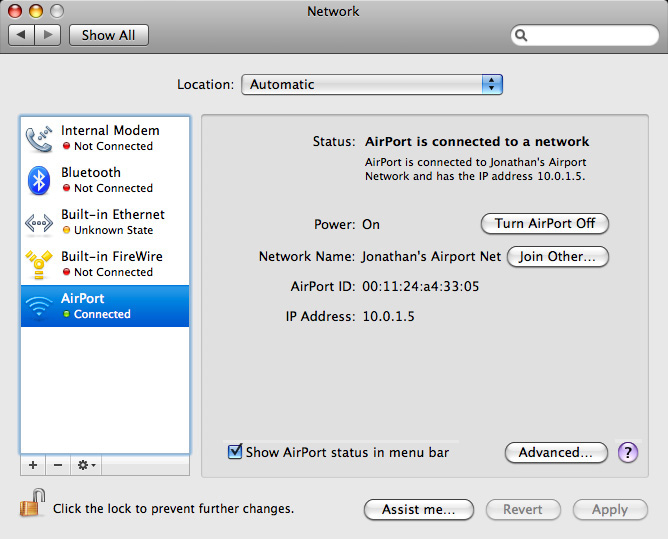Image resolution: width=668 pixels, height=539 pixels.
Task: Select Bluetooth 'Not Connected' status text
Action: pyautogui.click(x=113, y=188)
